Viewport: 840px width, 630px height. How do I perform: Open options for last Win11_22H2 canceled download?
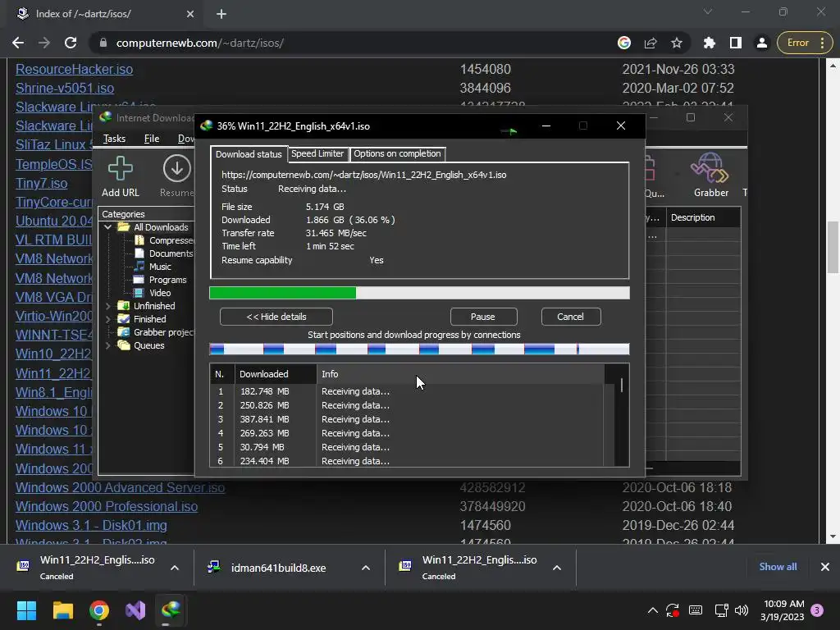(x=557, y=568)
